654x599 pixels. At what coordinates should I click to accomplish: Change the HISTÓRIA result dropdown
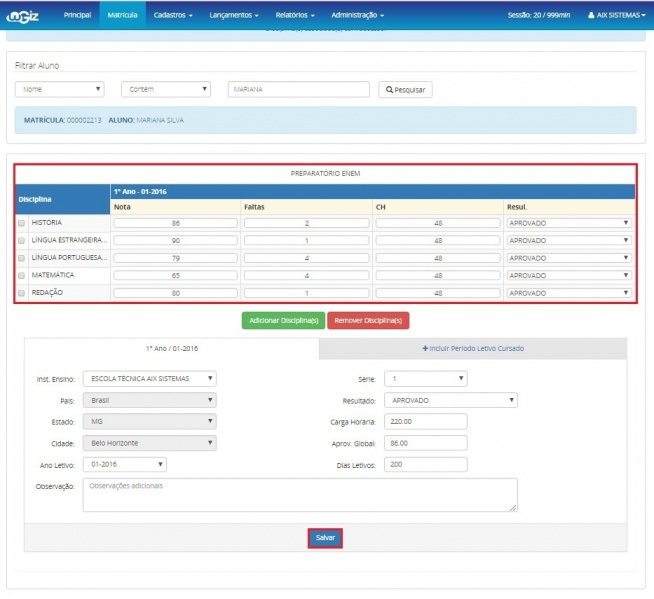click(569, 223)
